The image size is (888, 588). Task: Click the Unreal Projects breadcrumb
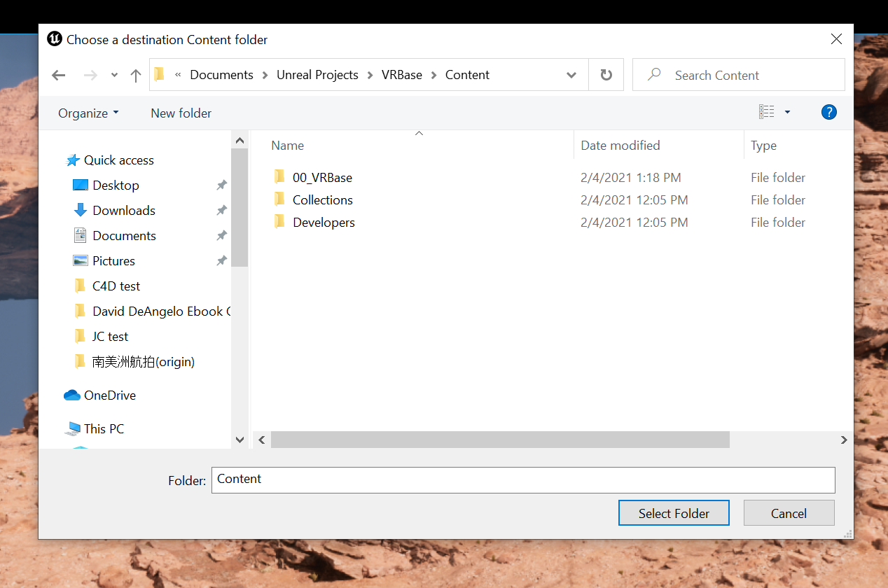[x=317, y=75]
